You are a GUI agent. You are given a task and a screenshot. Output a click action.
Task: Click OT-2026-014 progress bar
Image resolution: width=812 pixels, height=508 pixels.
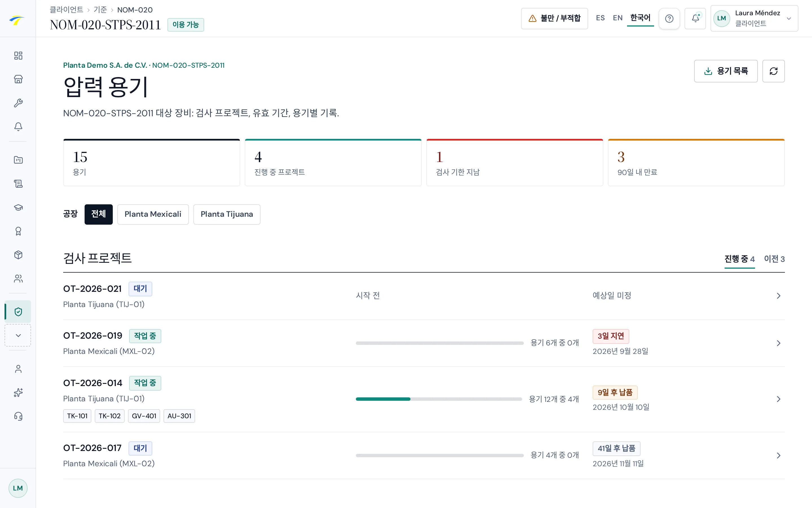[439, 399]
